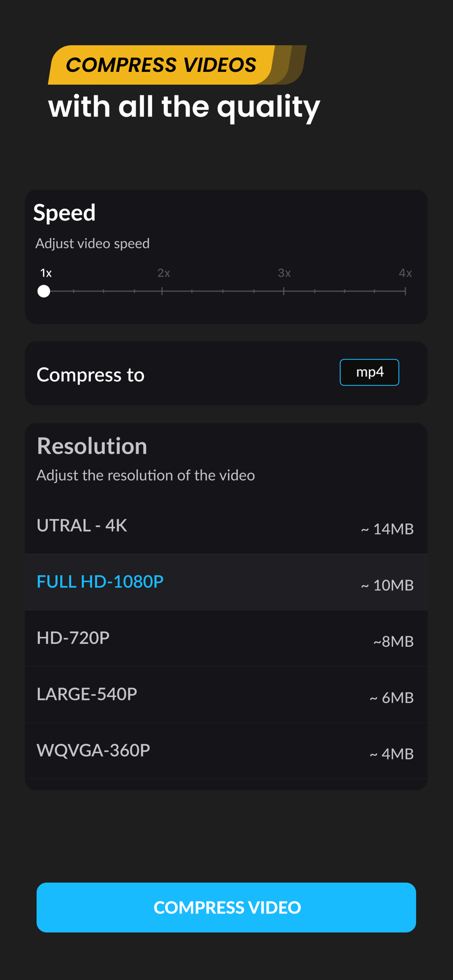This screenshot has height=980, width=453.
Task: Select FULL HD-1080P resolution option
Action: click(226, 582)
